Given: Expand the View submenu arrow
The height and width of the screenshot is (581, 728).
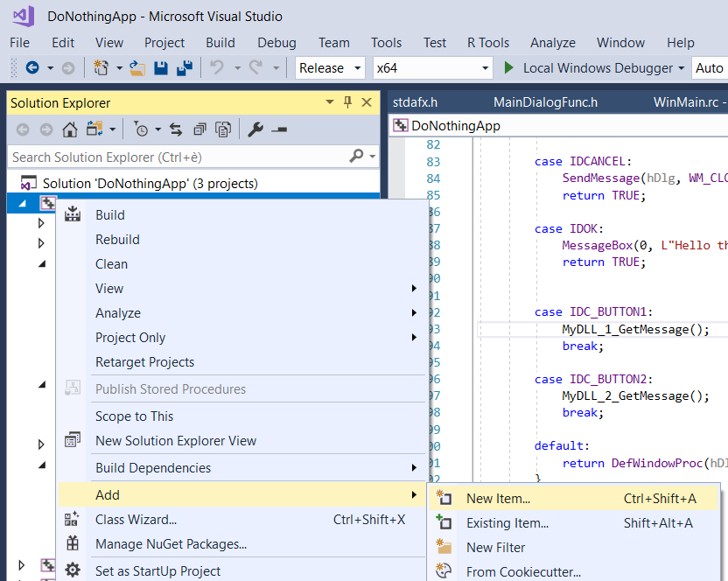Looking at the screenshot, I should (414, 289).
